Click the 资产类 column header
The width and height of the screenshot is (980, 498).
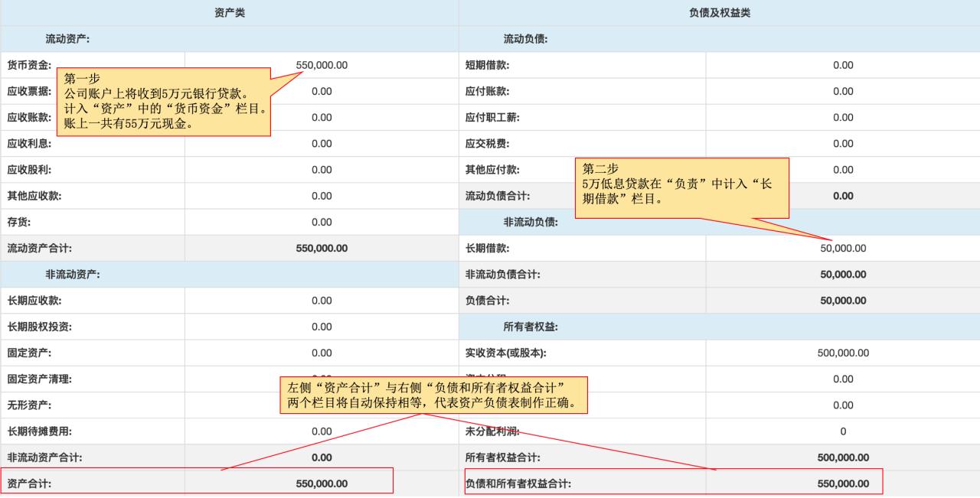[x=230, y=13]
